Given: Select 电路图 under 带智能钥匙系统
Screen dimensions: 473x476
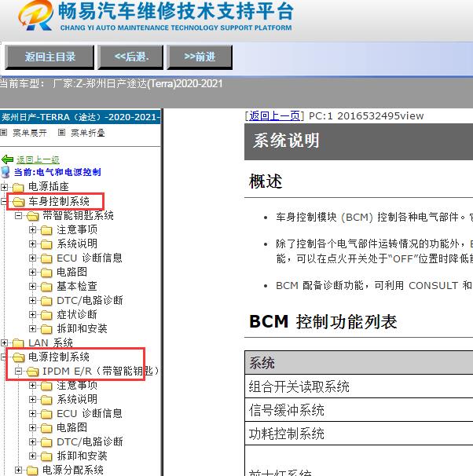Looking at the screenshot, I should pos(72,272).
